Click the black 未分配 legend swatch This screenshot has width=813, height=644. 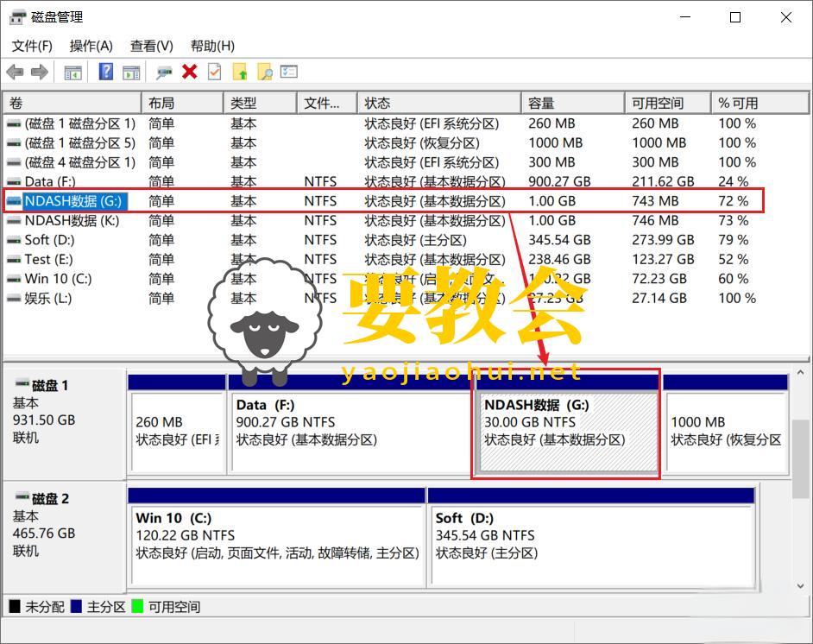click(15, 606)
